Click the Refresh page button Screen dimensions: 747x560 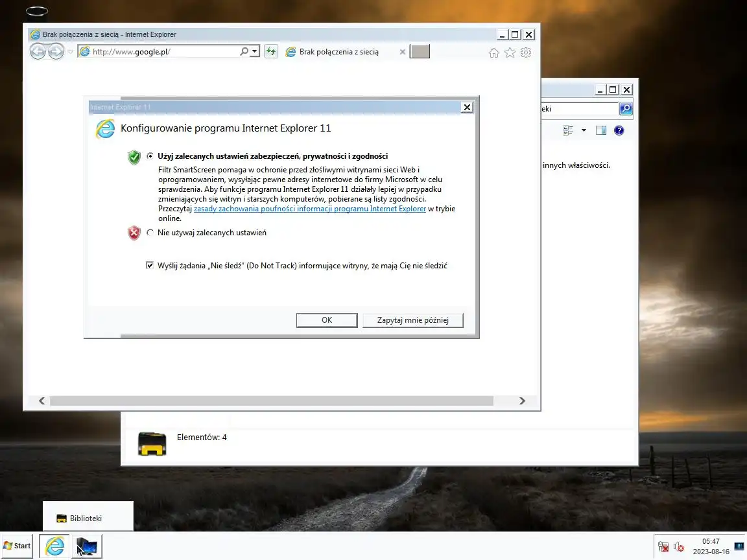click(x=270, y=51)
